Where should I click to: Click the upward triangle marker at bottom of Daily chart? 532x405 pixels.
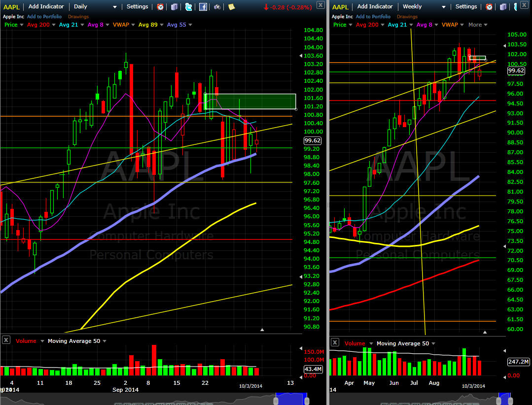point(262,330)
